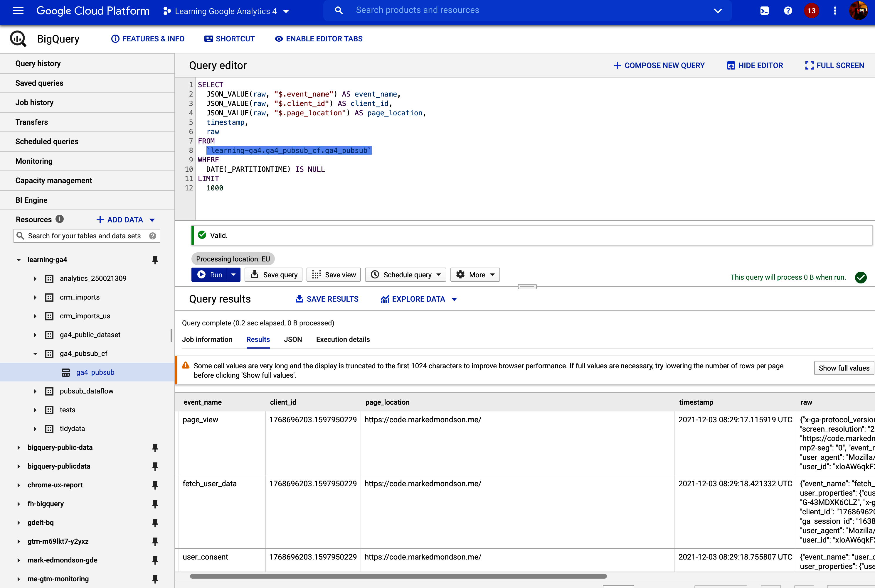Image resolution: width=875 pixels, height=588 pixels.
Task: Collapse the learning-ga4 project tree
Action: [x=18, y=259]
